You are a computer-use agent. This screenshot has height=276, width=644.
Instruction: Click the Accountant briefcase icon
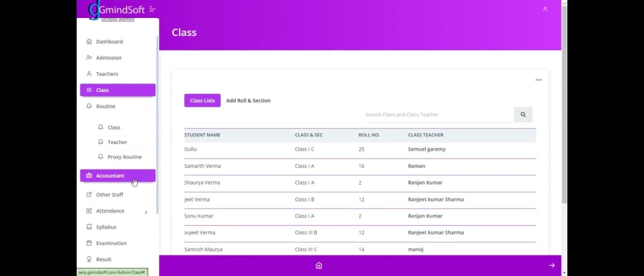pos(89,176)
